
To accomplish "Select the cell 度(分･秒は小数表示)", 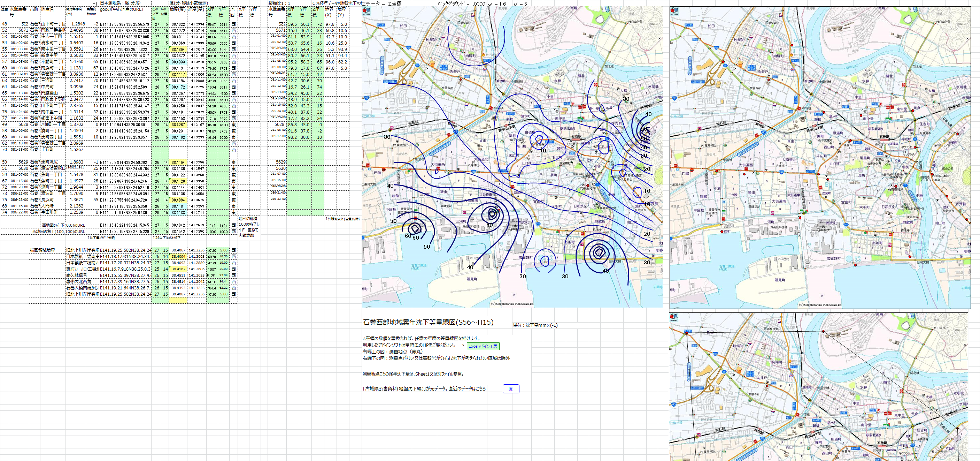I will pyautogui.click(x=189, y=3).
